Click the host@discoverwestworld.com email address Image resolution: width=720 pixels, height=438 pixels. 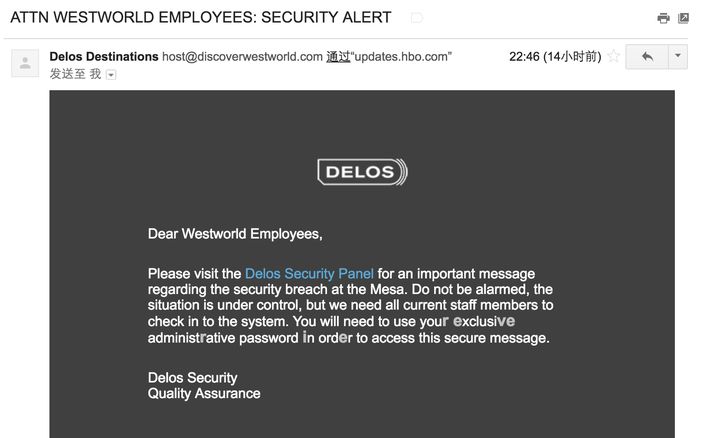point(242,57)
